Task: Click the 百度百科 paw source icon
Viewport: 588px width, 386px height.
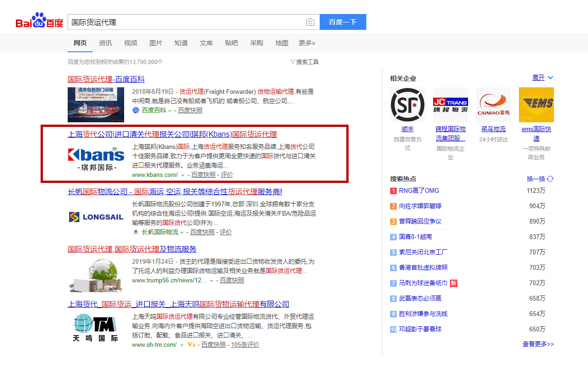Action: tap(136, 110)
